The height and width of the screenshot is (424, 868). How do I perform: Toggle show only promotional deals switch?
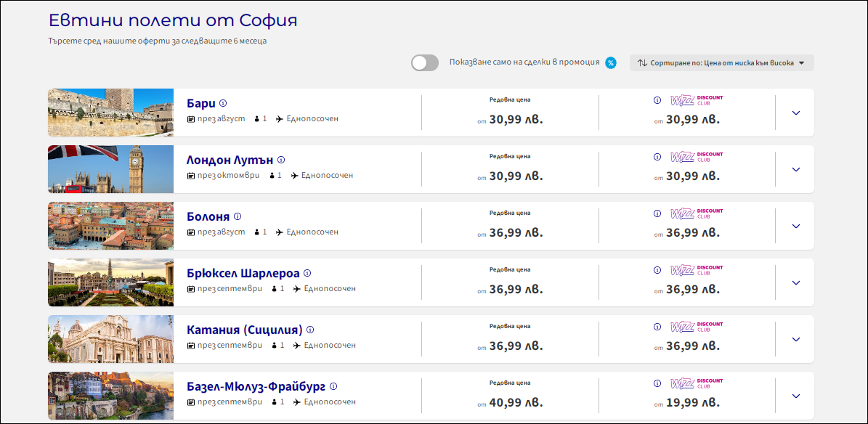pos(425,62)
